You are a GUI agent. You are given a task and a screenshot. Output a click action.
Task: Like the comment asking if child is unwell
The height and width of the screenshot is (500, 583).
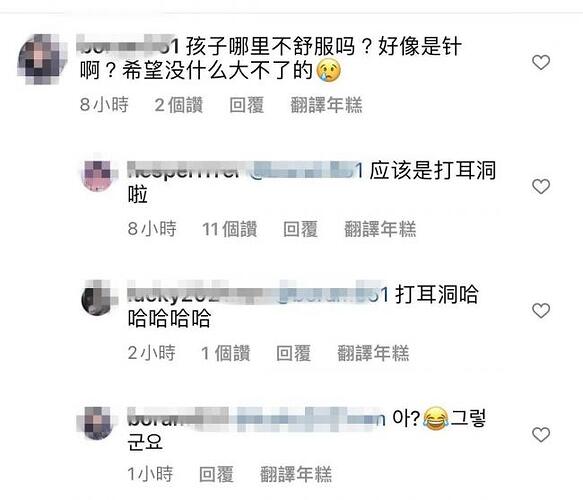point(541,62)
